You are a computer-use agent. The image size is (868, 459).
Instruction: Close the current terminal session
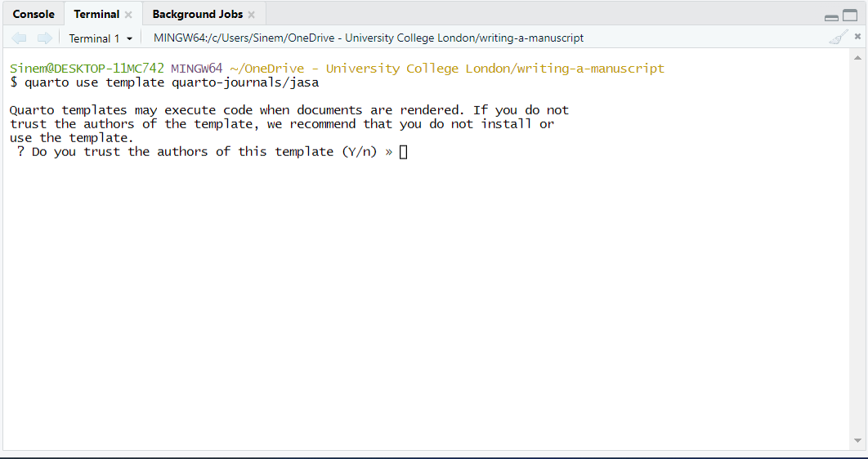click(x=857, y=37)
